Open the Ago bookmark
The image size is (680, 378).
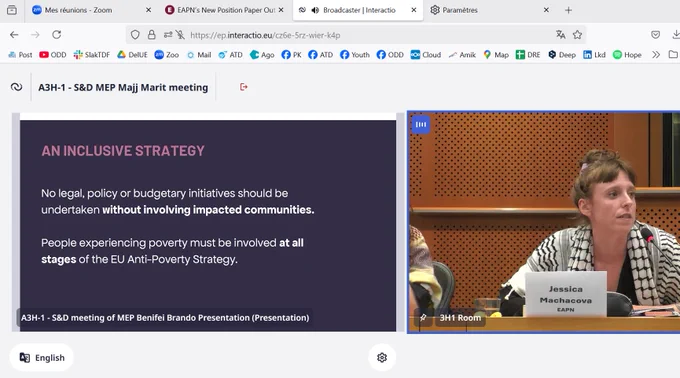point(262,55)
